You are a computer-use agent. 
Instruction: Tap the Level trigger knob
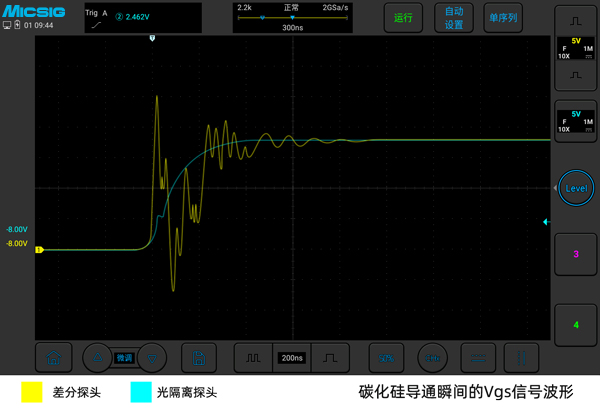(577, 188)
